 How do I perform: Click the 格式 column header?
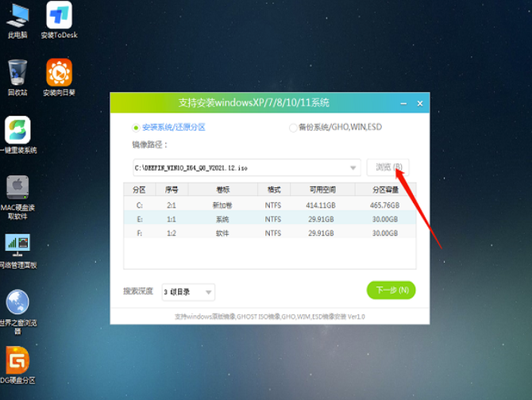274,190
